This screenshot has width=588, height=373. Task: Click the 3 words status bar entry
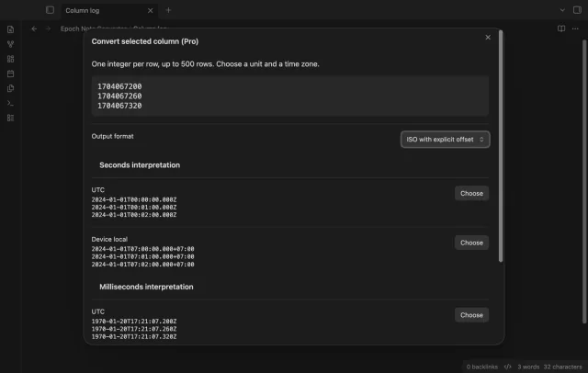click(528, 367)
